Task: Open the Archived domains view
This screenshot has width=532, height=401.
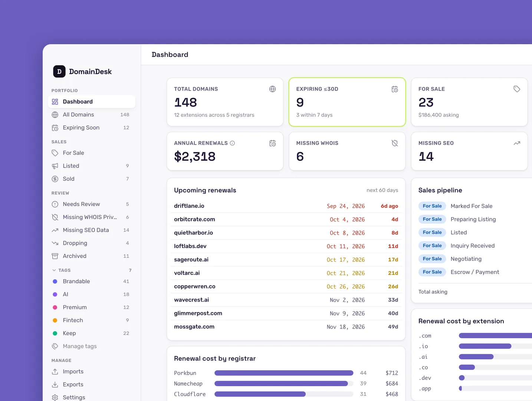Action: (92, 256)
